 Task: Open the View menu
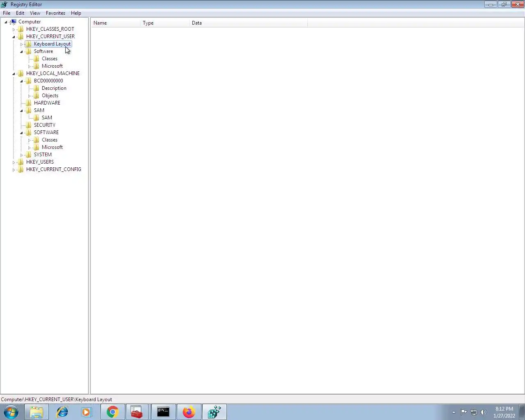35,13
